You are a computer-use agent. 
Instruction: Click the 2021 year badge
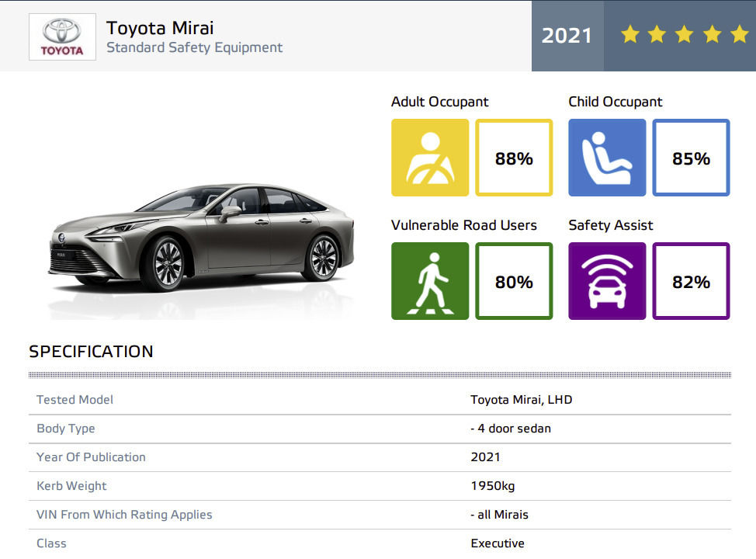click(x=567, y=36)
